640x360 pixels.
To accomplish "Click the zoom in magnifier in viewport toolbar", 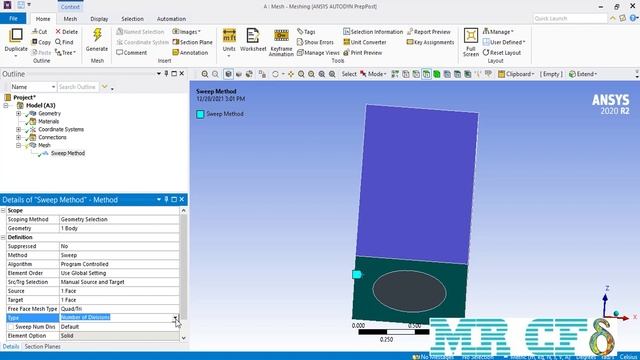I will [x=205, y=74].
